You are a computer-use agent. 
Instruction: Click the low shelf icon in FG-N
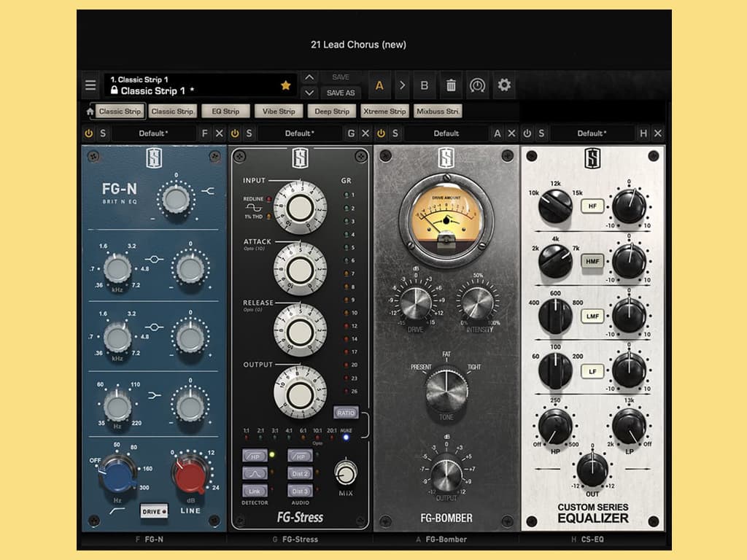click(x=155, y=395)
